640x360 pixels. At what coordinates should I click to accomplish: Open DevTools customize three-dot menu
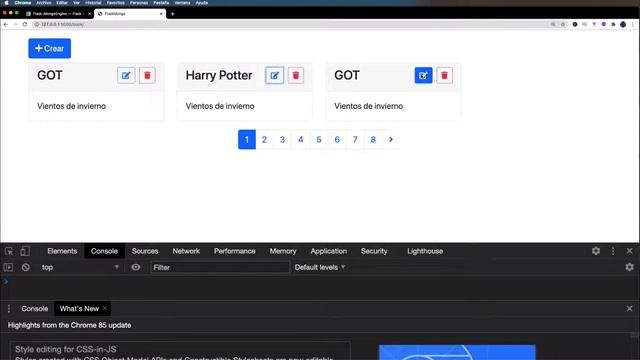pos(613,251)
